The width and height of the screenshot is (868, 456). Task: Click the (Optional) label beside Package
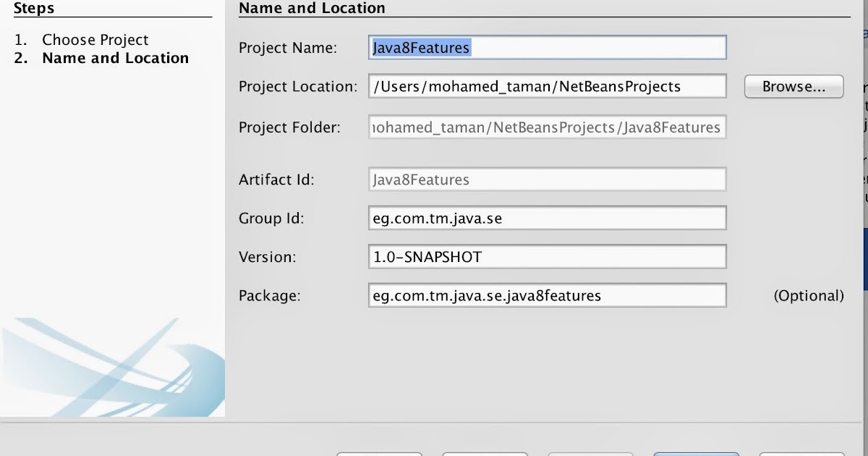809,295
